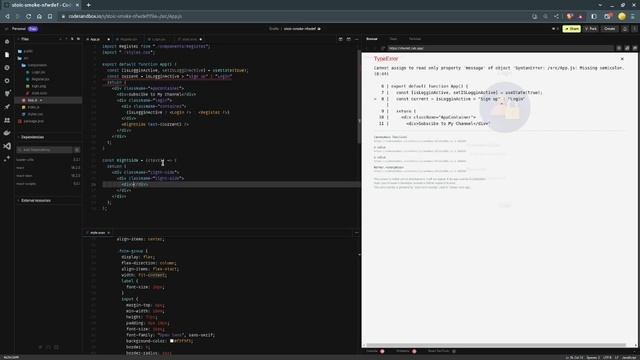Go back in browser history
The image size is (640, 360).
click(7, 16)
